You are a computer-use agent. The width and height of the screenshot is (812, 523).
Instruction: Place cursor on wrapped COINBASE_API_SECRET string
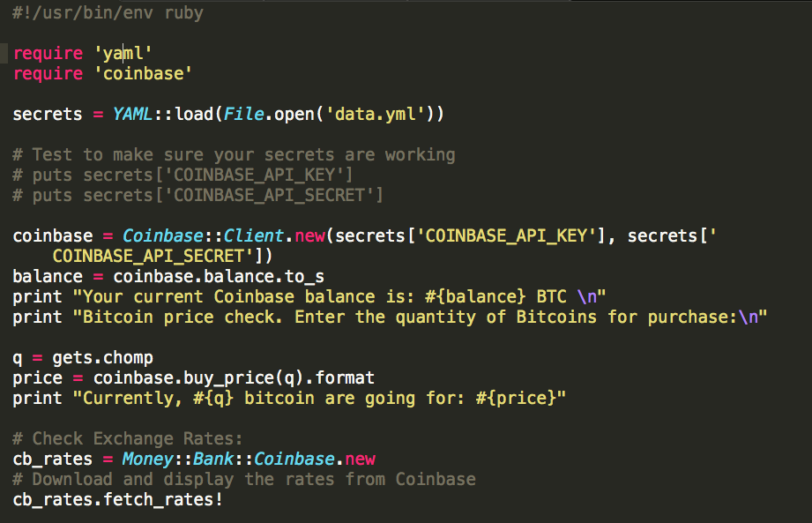point(153,256)
